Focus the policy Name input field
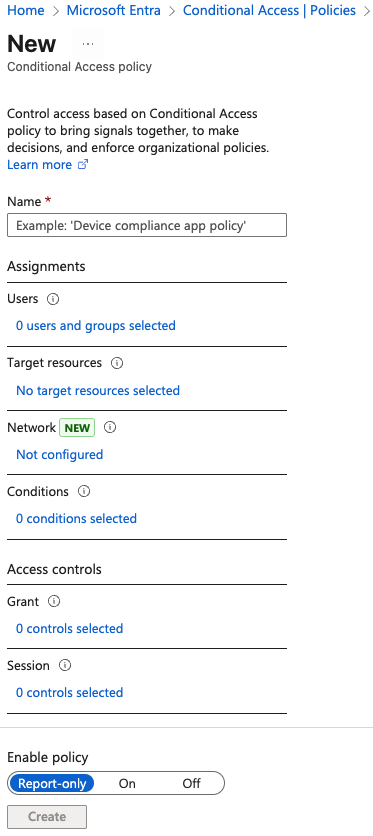 click(147, 226)
